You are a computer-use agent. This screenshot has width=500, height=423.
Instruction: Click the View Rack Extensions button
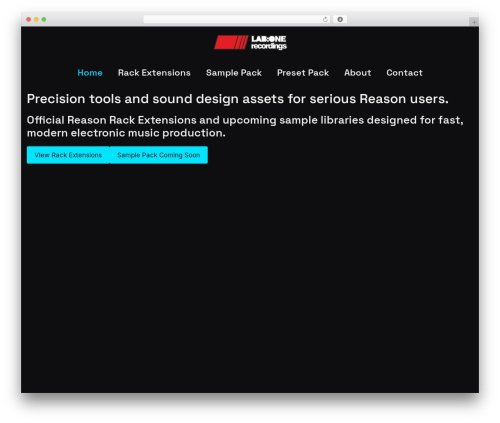(x=68, y=155)
